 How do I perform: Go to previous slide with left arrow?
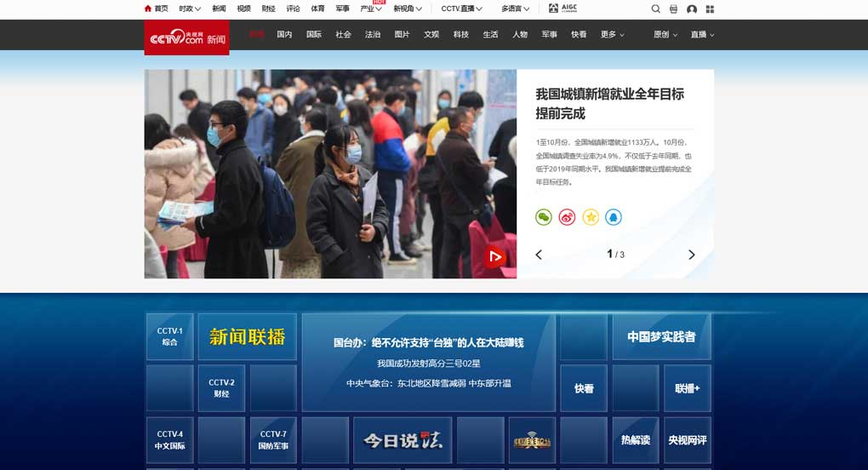pos(539,255)
